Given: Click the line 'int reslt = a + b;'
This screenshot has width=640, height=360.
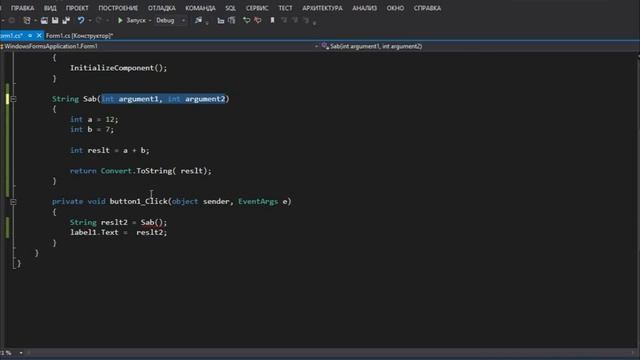Looking at the screenshot, I should [109, 151].
